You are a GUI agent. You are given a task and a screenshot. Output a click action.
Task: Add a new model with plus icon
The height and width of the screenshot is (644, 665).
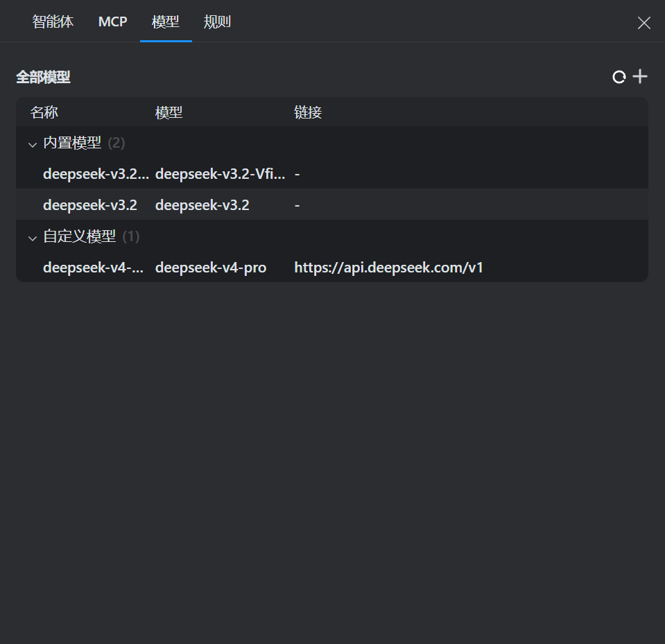click(640, 76)
